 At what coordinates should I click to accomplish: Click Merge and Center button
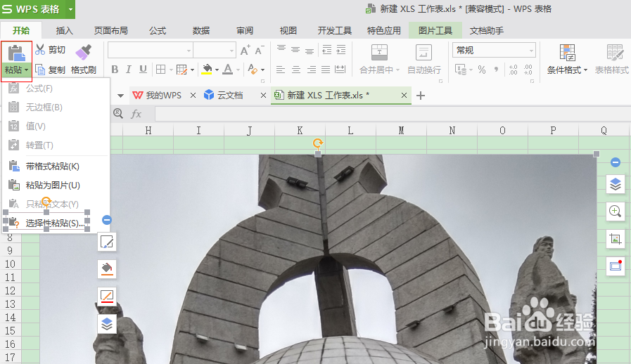[379, 60]
